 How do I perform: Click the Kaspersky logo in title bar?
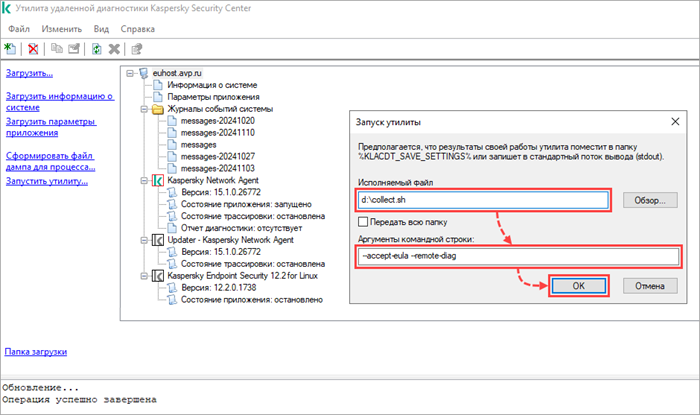click(x=6, y=8)
